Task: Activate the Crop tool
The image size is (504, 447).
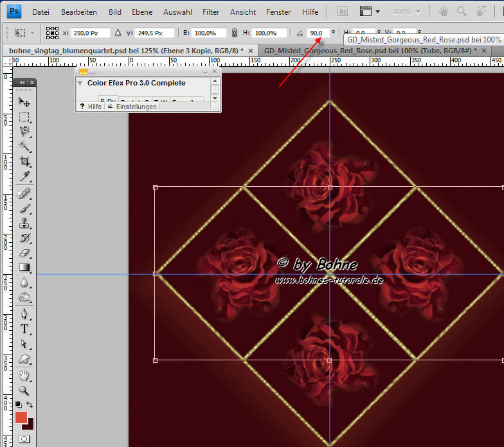Action: (x=24, y=161)
